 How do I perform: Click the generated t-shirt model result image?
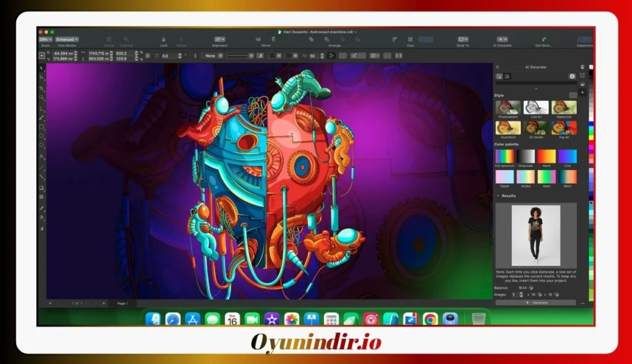tap(536, 236)
